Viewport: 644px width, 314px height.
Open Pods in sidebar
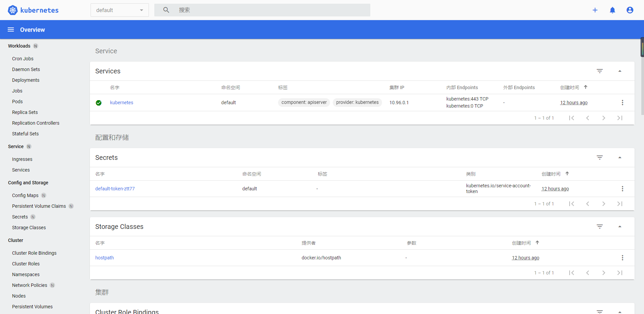[x=17, y=102]
